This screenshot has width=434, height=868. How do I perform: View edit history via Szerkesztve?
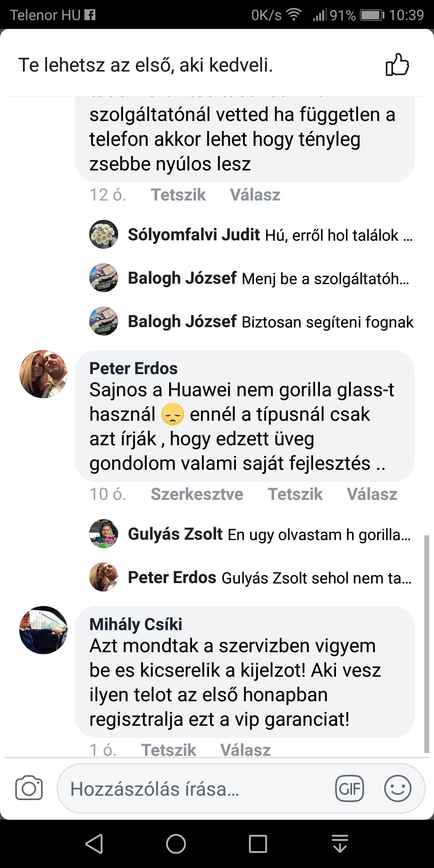[x=197, y=494]
